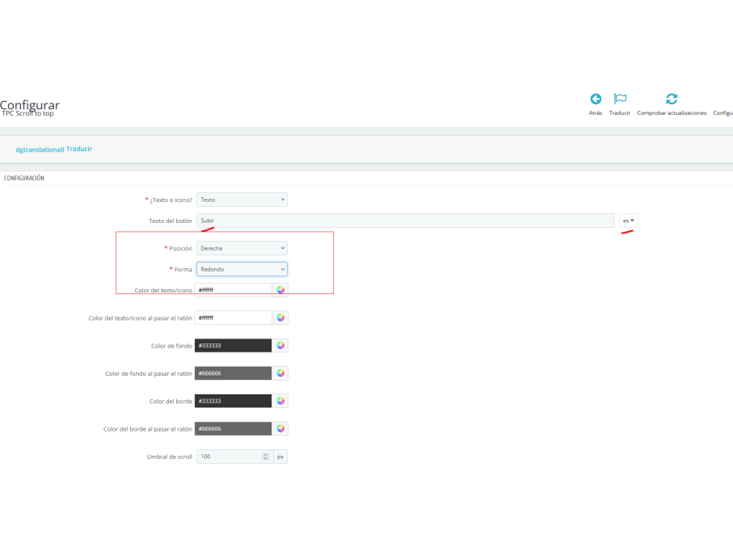The image size is (733, 560).
Task: Click the Color de fondo #333333 swatch field
Action: pos(234,345)
